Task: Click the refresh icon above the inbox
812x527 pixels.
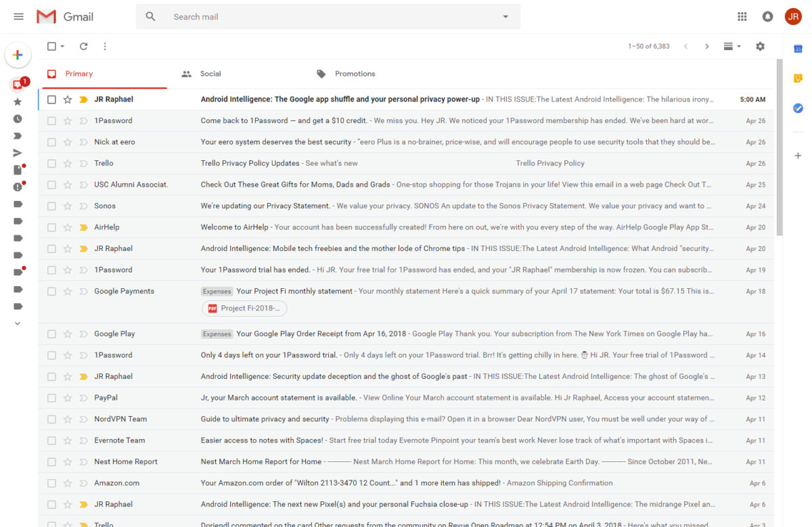Action: click(x=83, y=46)
